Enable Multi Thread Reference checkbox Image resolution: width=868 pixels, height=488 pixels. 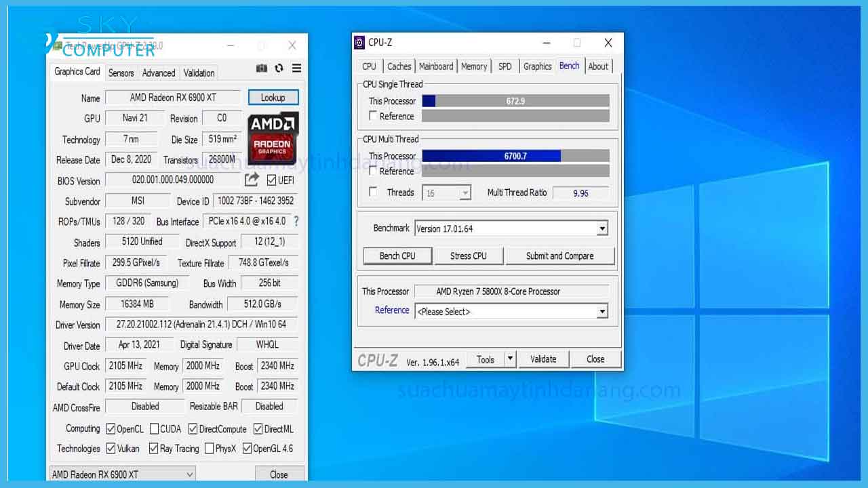coord(373,171)
